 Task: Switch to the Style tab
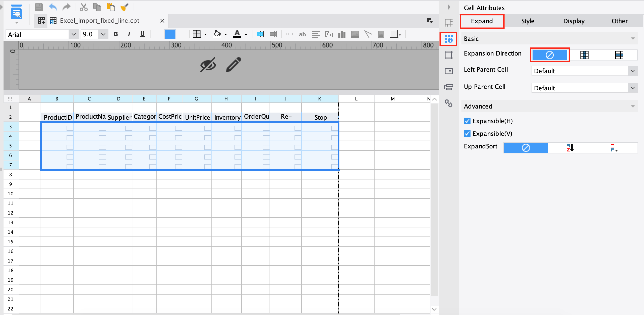[x=528, y=21]
